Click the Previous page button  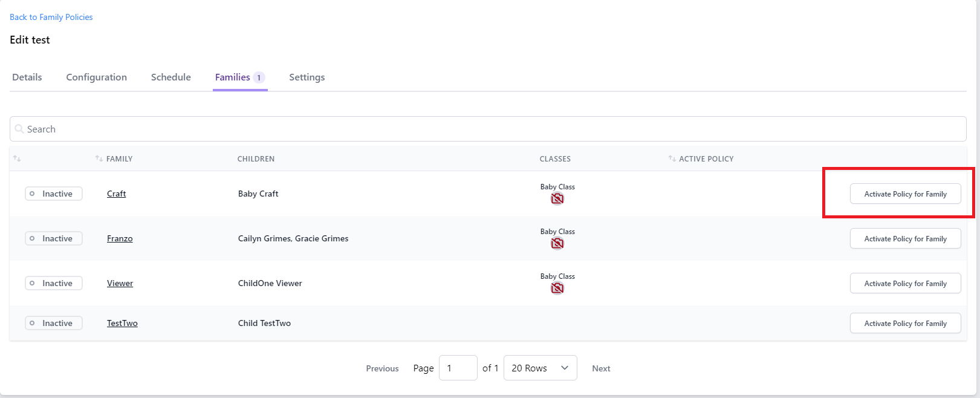coord(382,368)
